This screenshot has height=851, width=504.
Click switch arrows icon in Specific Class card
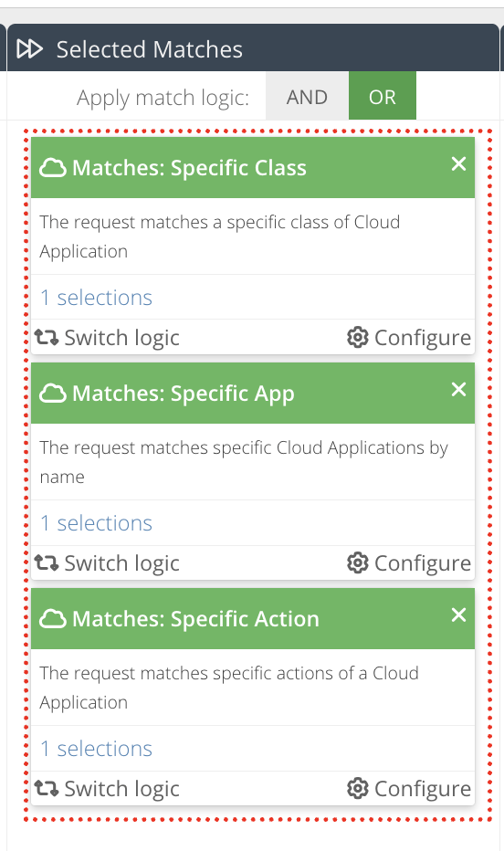(x=47, y=338)
